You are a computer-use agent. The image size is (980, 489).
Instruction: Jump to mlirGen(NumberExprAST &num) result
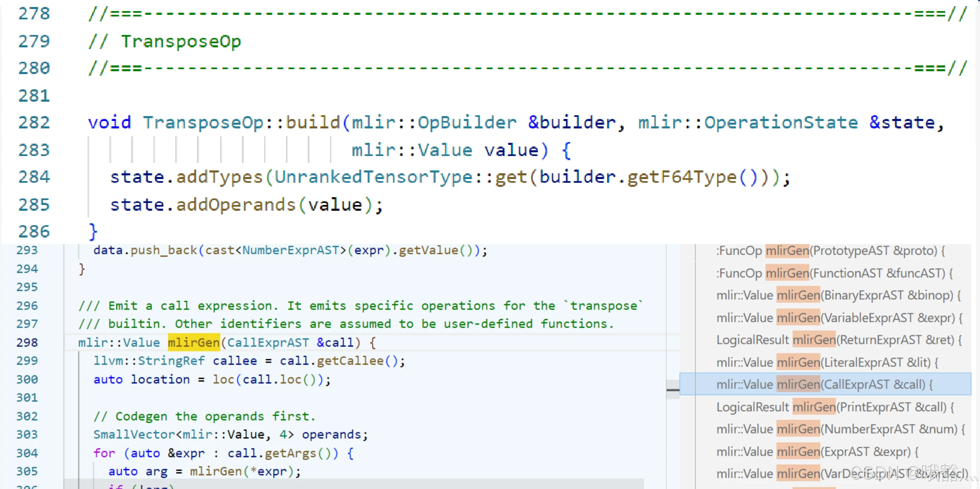840,429
